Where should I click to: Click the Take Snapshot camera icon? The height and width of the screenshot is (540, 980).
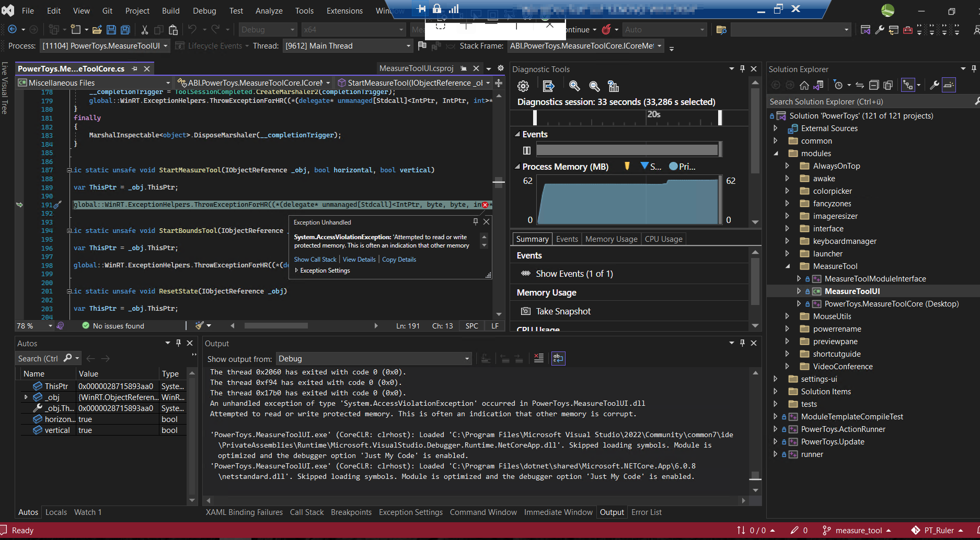tap(526, 311)
